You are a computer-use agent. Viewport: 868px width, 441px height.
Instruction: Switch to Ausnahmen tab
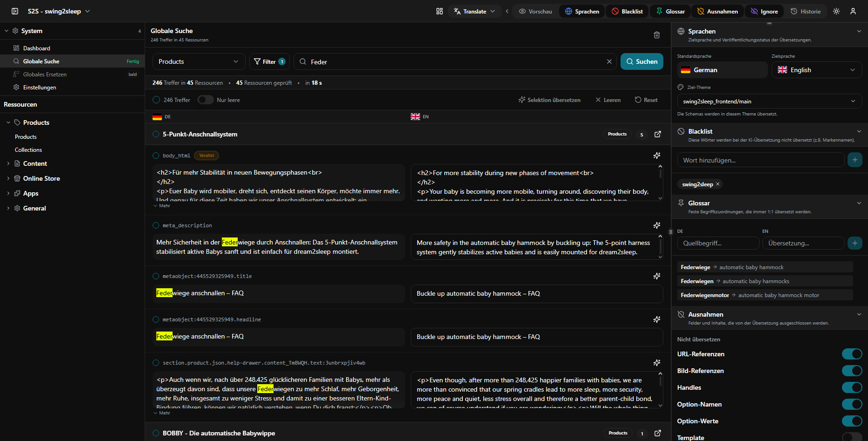(717, 11)
